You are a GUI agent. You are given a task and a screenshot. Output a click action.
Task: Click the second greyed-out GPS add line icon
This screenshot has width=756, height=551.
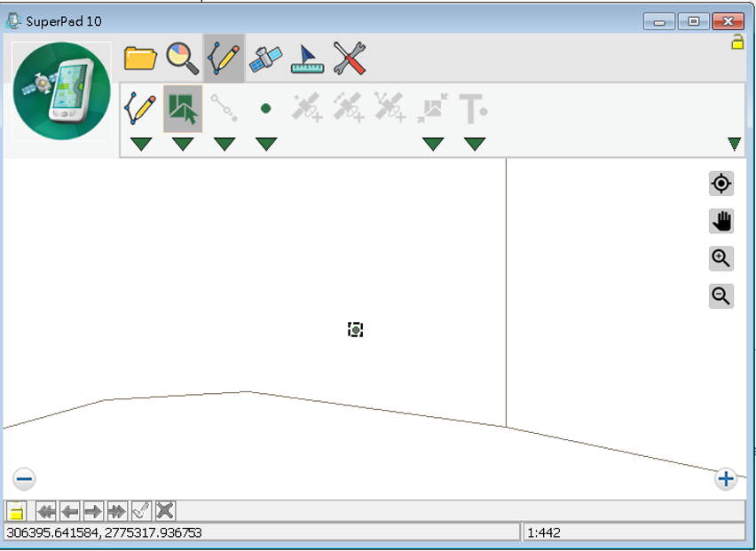coord(349,107)
